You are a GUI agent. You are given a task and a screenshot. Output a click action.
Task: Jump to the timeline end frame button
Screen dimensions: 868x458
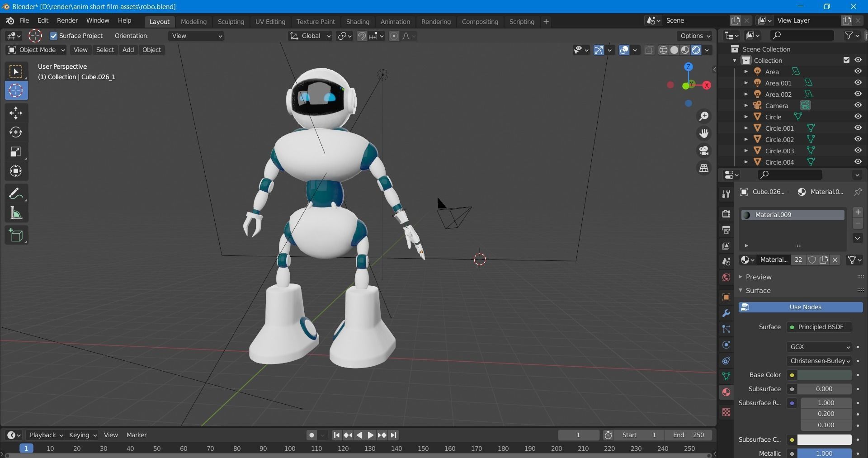pyautogui.click(x=394, y=435)
